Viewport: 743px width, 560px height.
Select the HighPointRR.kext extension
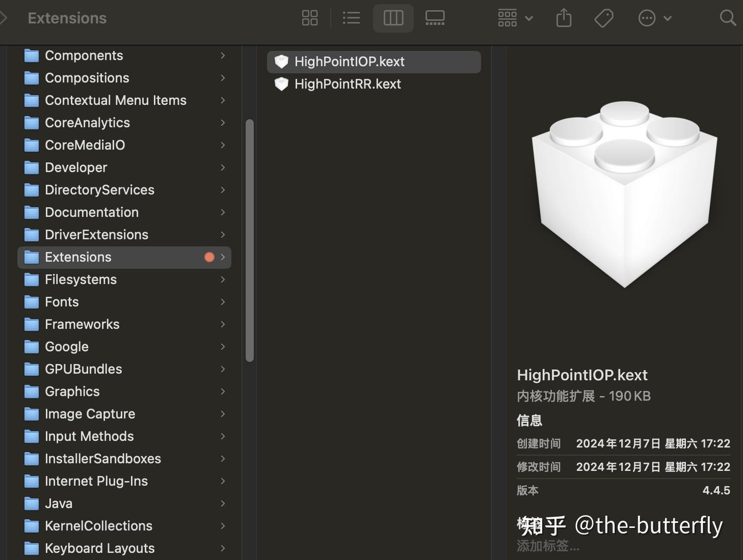(x=348, y=84)
